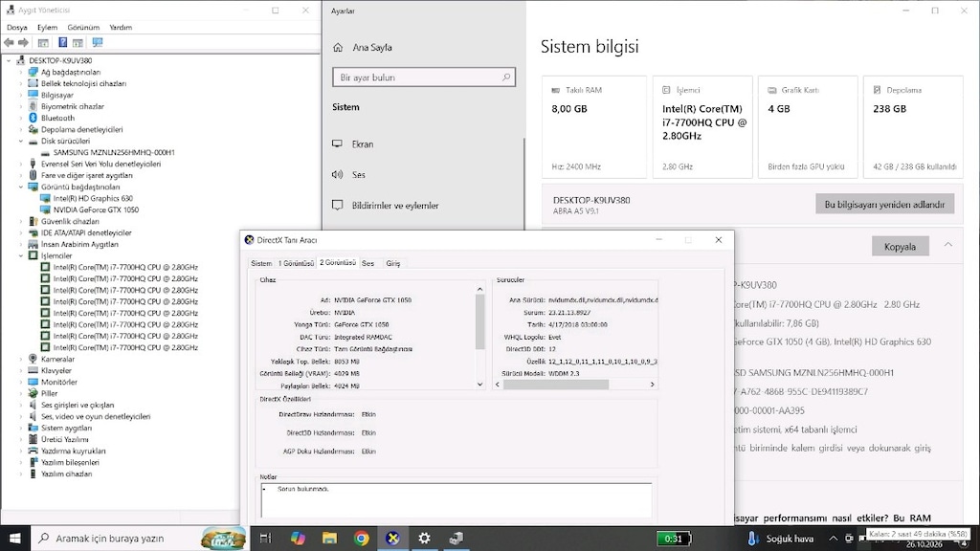Collapse device specifications section chevron next to Kopyala
This screenshot has height=551, width=980.
(948, 245)
